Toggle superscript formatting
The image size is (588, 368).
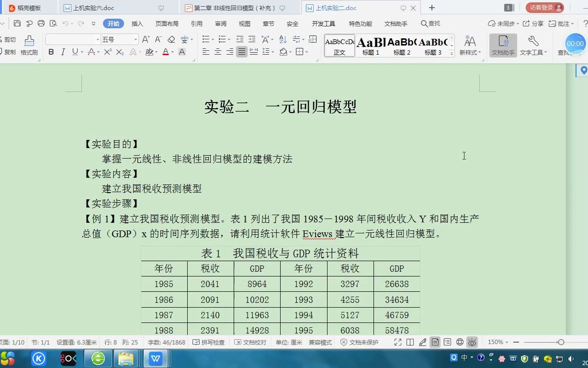[x=108, y=52]
